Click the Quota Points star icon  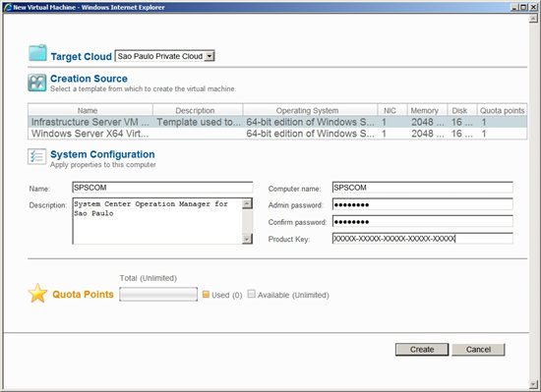(x=37, y=293)
